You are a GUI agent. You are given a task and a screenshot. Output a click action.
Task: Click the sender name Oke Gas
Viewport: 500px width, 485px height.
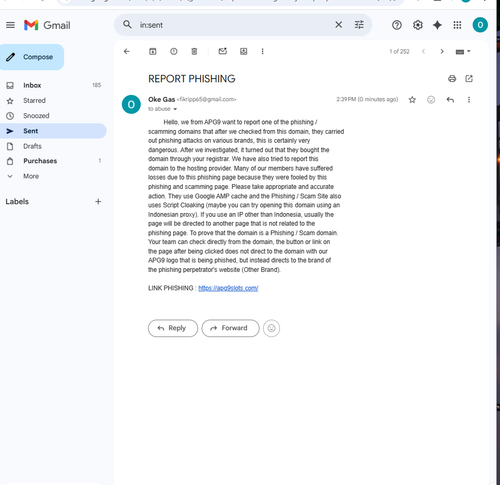[162, 99]
